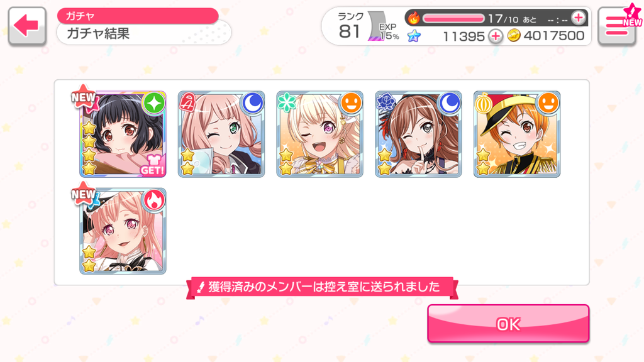Tap the pink boost gauge bar
644x362 pixels.
pos(453,18)
